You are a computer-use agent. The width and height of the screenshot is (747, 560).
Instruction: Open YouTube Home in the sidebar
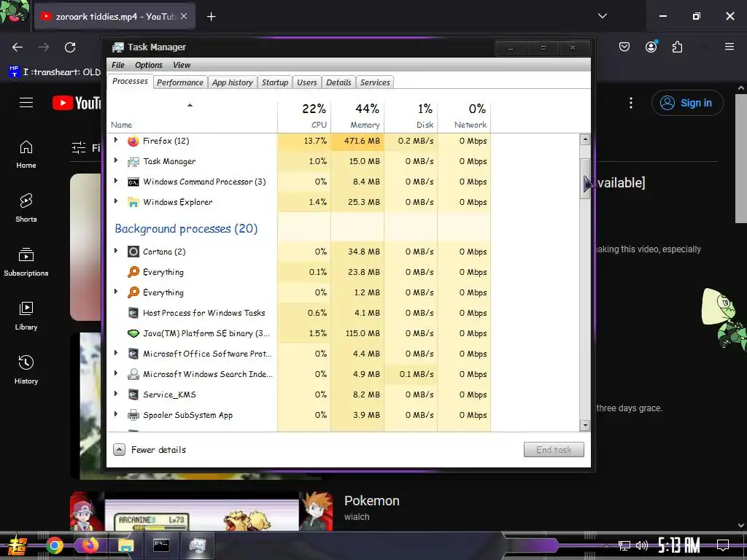point(26,155)
